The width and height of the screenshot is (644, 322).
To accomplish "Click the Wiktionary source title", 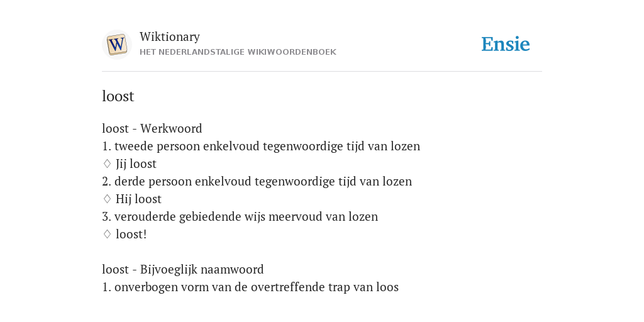I will [x=170, y=36].
